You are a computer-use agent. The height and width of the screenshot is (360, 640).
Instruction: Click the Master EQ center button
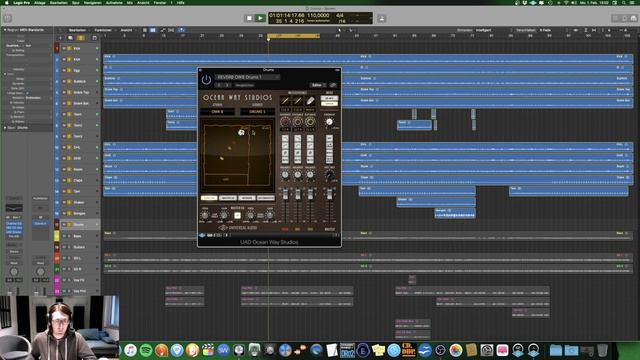[237, 215]
